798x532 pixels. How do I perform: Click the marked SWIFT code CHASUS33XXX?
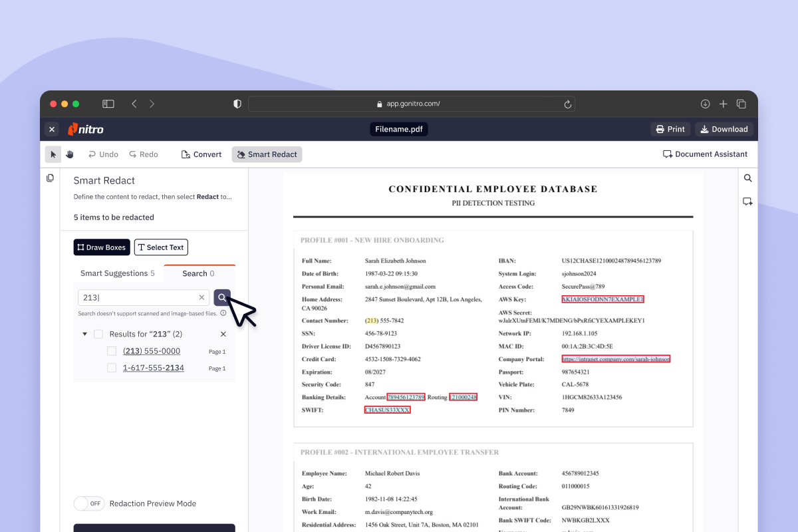click(x=388, y=410)
